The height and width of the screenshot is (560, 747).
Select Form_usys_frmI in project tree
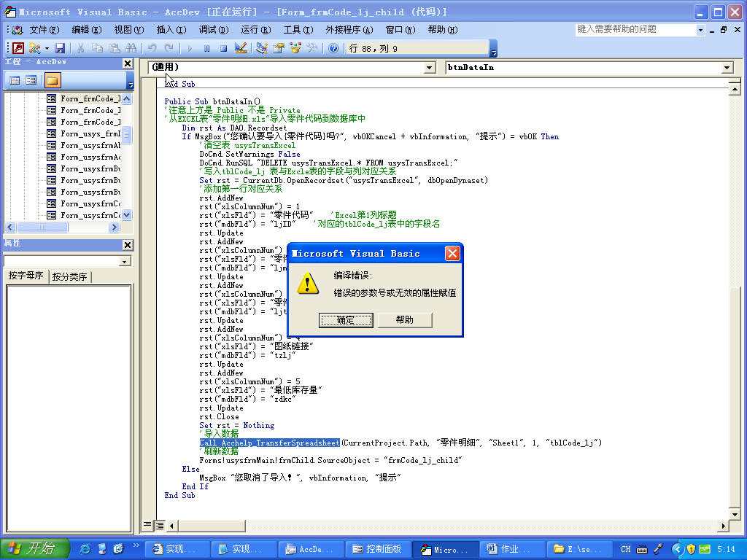pos(90,134)
